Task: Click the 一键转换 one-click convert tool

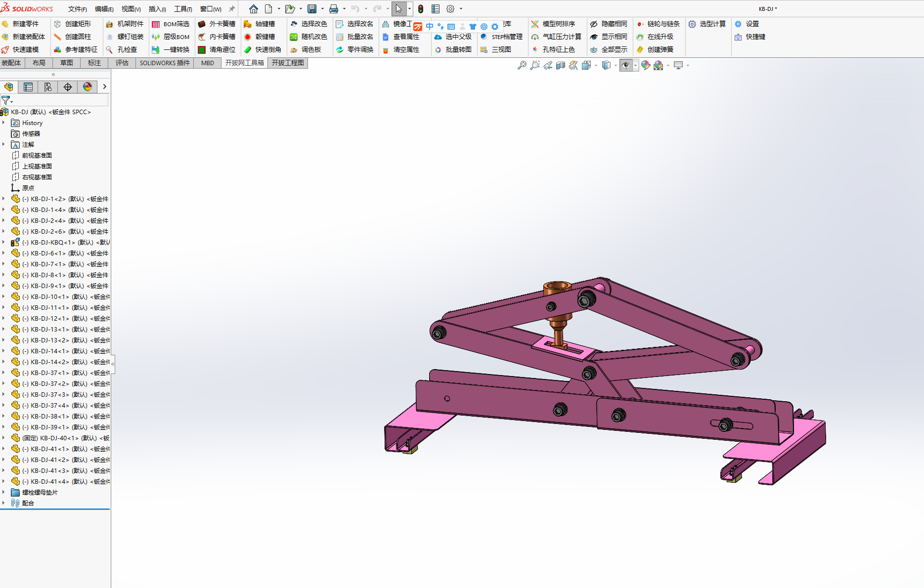Action: 171,49
